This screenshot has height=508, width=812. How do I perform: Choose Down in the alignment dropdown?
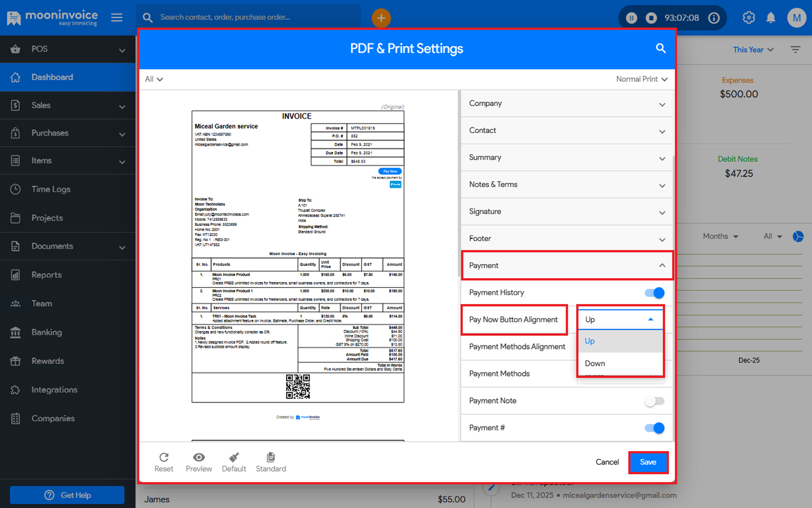[595, 364]
